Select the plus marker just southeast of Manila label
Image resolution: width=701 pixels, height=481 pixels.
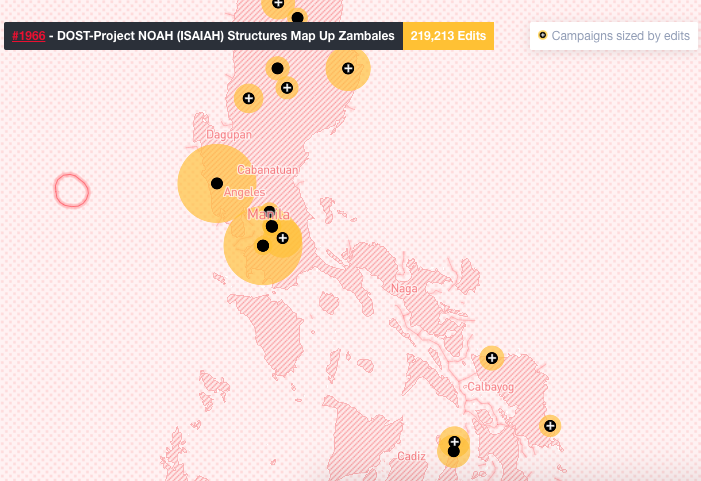[282, 238]
